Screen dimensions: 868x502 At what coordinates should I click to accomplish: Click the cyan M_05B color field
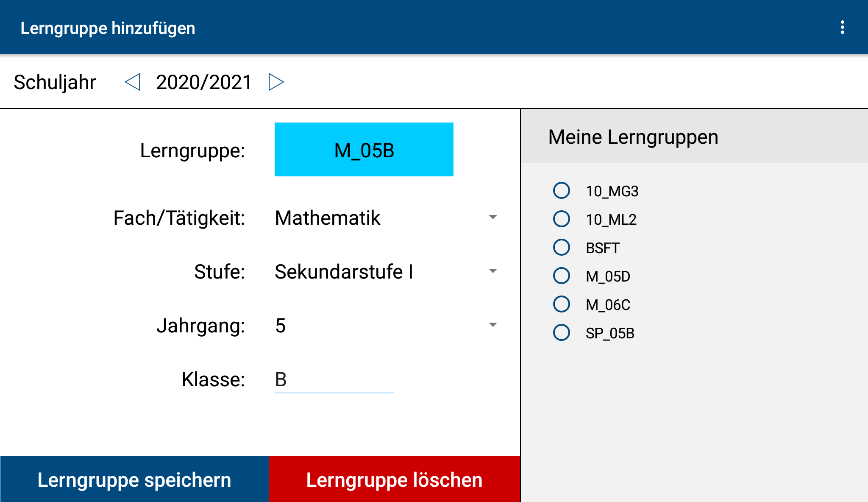364,150
